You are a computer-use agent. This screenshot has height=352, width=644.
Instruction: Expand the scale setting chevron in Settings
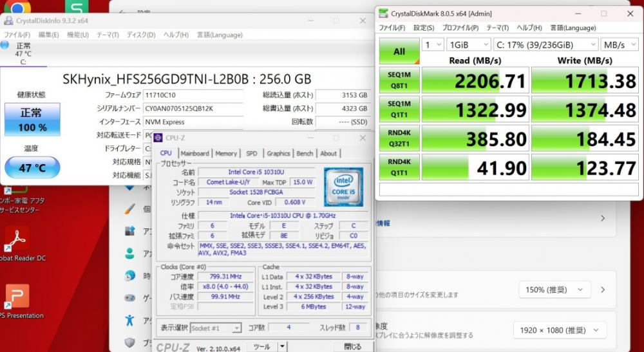(x=603, y=290)
